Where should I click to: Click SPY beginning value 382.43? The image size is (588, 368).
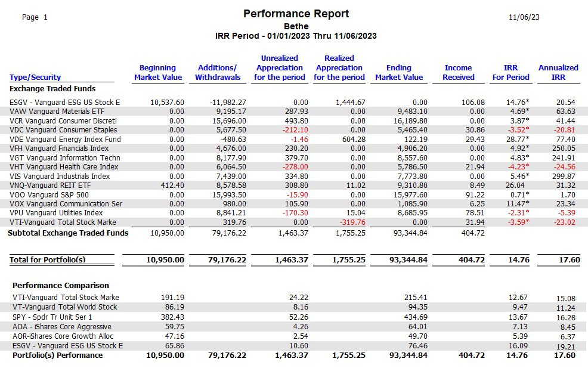172,317
